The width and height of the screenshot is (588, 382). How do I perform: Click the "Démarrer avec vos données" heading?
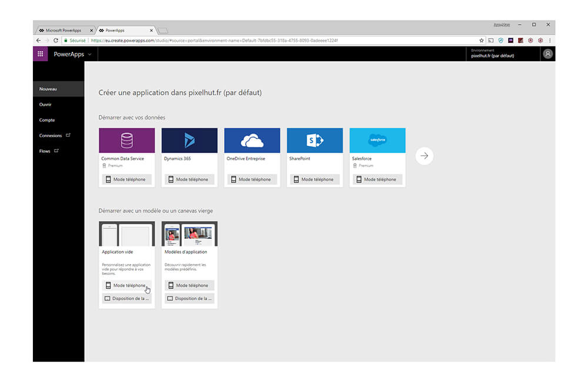coord(132,118)
